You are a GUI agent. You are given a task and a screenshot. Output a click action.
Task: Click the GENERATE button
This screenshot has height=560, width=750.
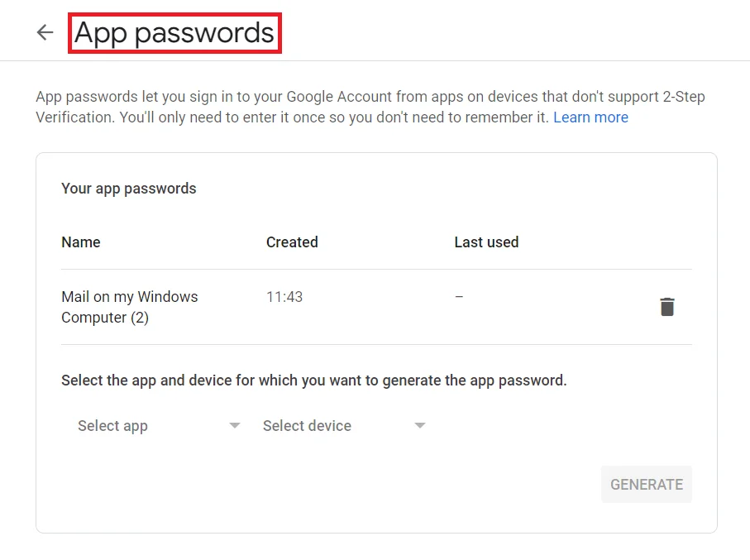[646, 484]
